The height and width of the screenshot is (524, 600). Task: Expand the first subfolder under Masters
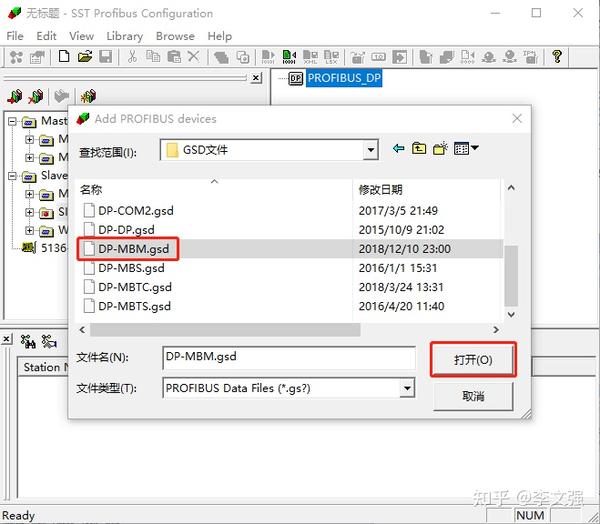(x=29, y=139)
